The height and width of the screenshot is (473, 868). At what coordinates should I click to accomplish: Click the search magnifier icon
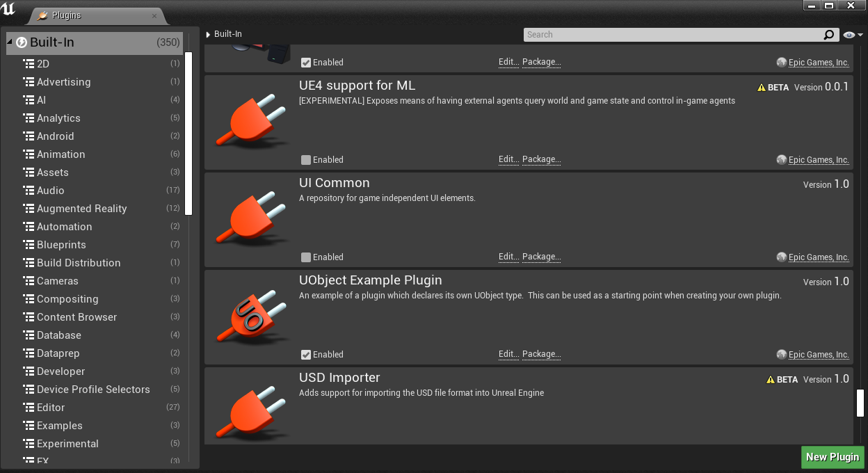[x=828, y=35]
